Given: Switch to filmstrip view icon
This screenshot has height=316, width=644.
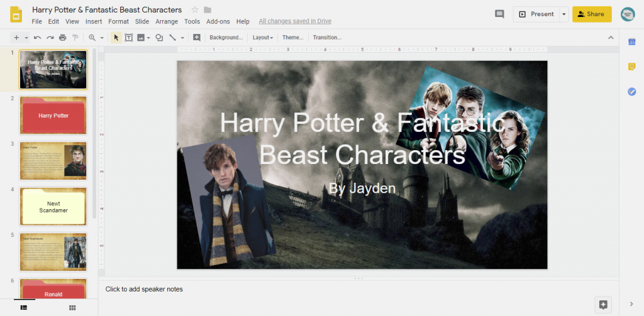Looking at the screenshot, I should [24, 307].
